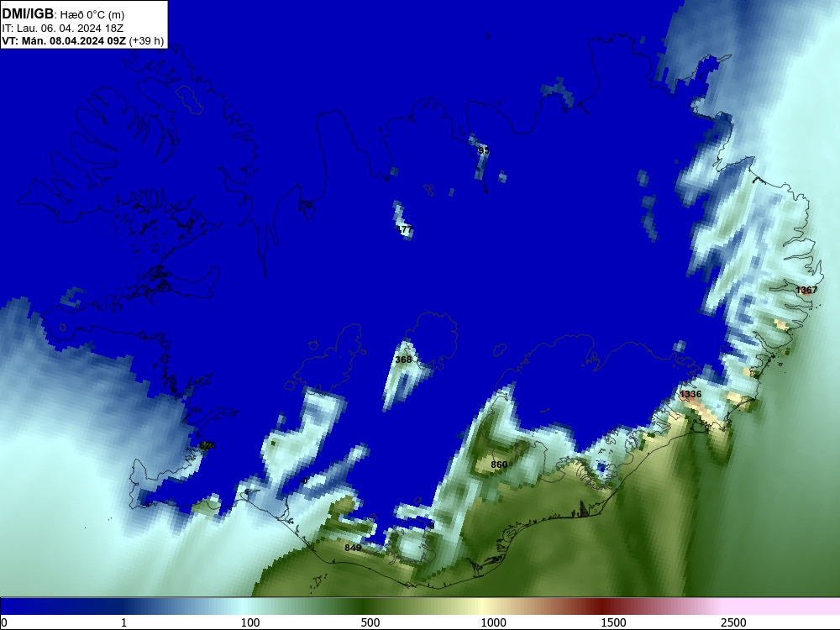Viewport: 840px width, 630px height.
Task: Select the 'Hæð 0°C (m)' parameter label
Action: coord(92,15)
